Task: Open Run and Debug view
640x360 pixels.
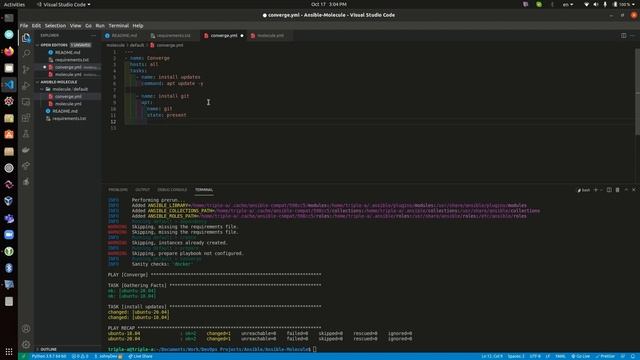Action: [26, 86]
